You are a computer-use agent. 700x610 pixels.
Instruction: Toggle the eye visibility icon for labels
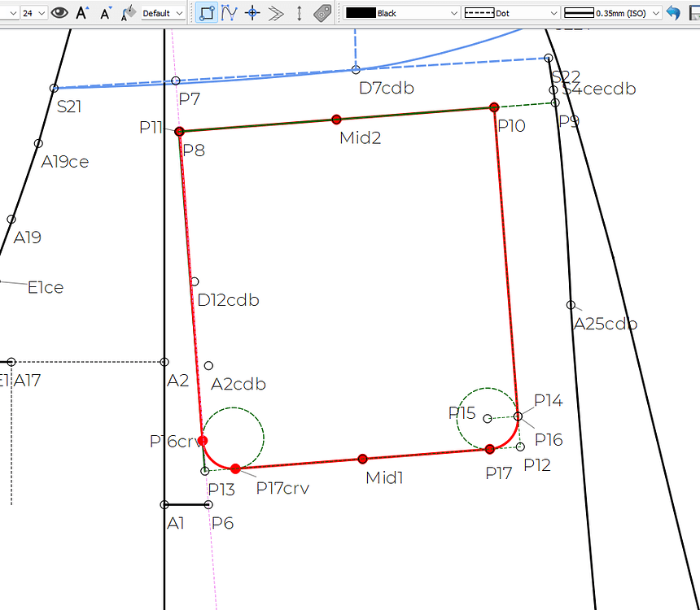59,13
